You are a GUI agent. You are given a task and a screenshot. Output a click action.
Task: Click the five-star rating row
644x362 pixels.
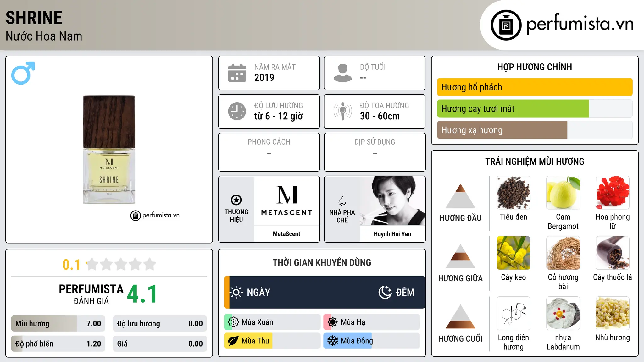[x=121, y=264]
